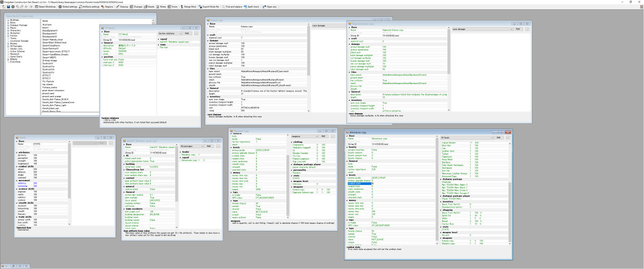Open race damage dropdown in Katana copy window
The width and height of the screenshot is (644, 269).
point(329,25)
